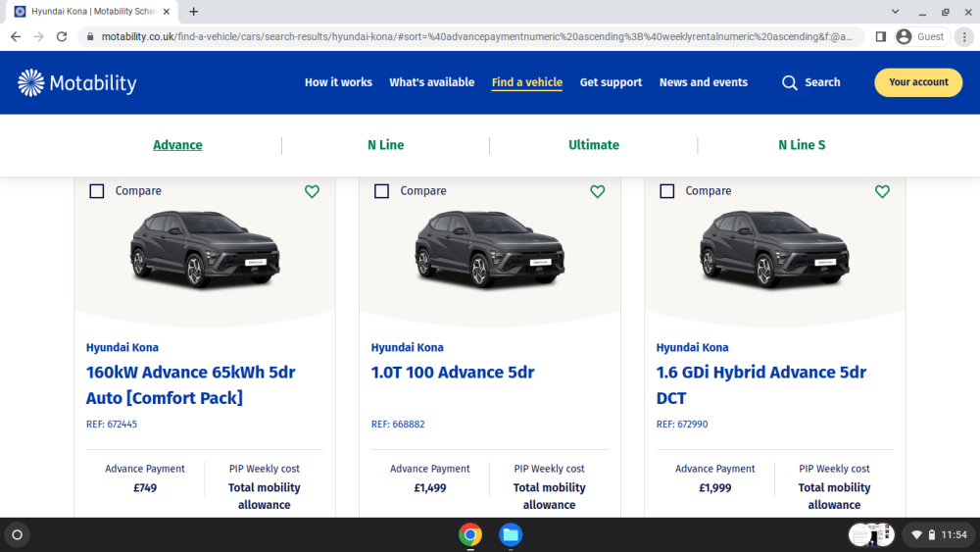This screenshot has height=552, width=980.
Task: Close the Hyundai Kona tab
Action: click(167, 11)
